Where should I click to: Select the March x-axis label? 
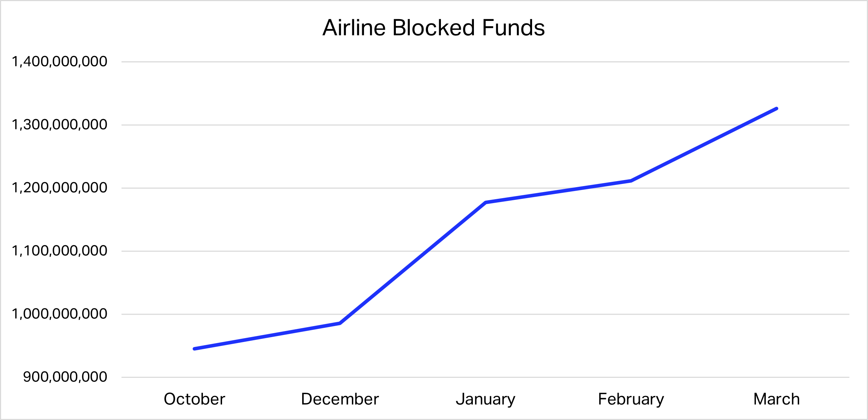pyautogui.click(x=776, y=399)
